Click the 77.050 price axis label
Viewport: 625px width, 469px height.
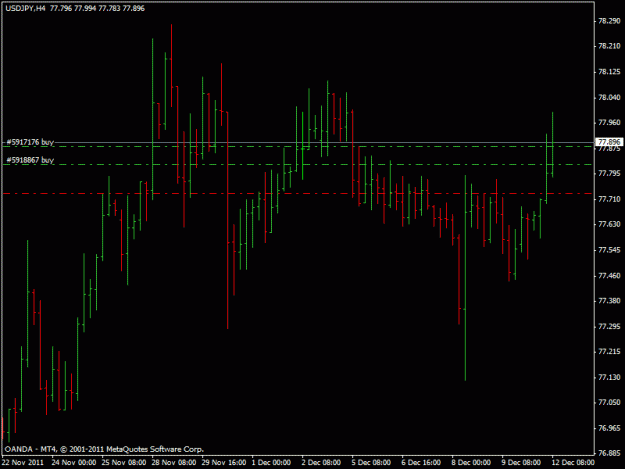(x=609, y=402)
